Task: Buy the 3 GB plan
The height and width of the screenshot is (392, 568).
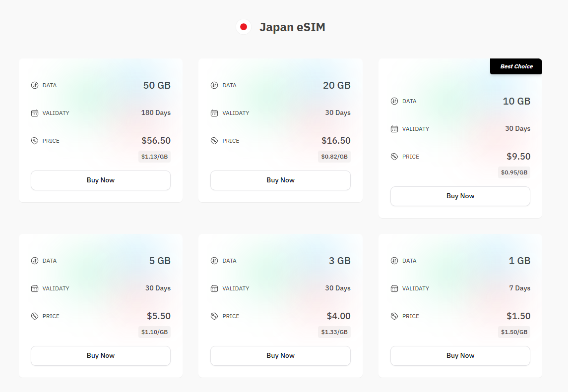Action: point(280,356)
